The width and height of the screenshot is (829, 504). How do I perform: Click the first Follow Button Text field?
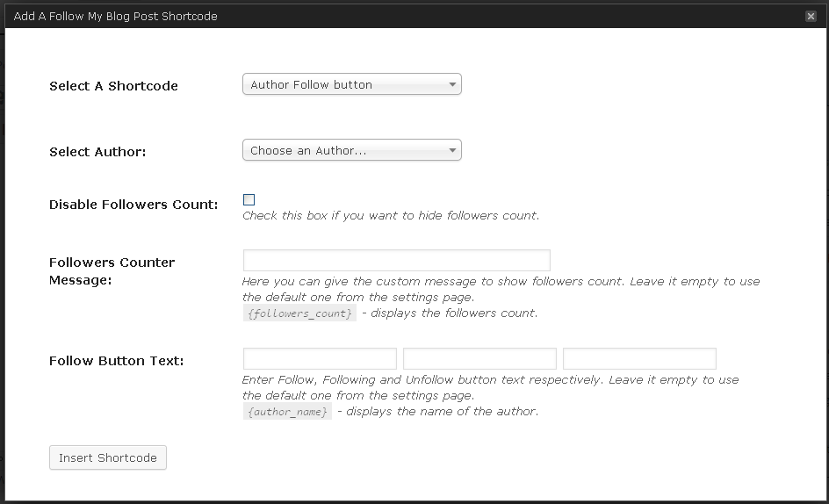click(x=320, y=358)
